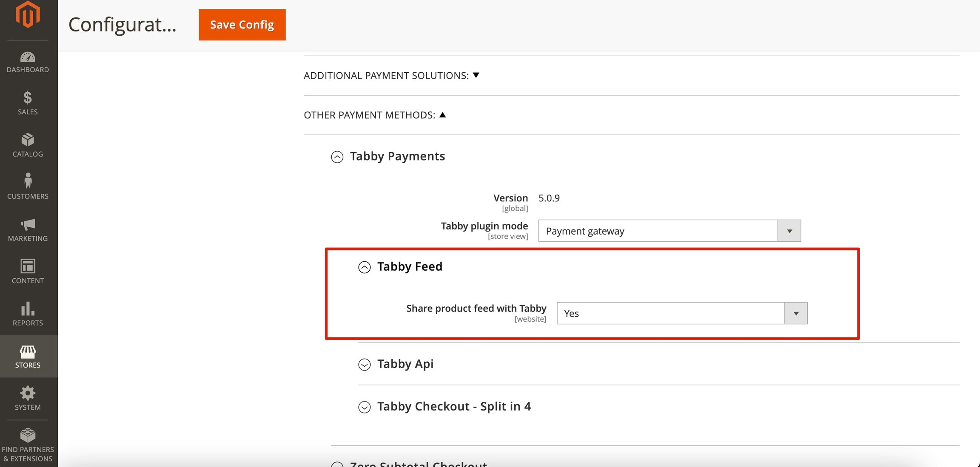Click the Save Config button
Viewport: 980px width, 467px height.
coord(242,25)
